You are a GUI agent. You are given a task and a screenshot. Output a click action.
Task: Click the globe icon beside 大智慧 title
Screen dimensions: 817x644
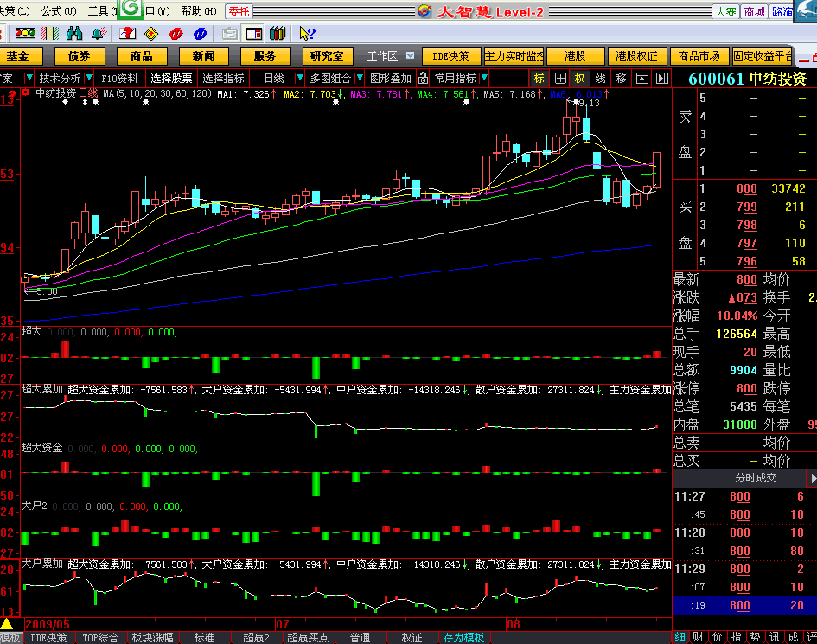[424, 11]
